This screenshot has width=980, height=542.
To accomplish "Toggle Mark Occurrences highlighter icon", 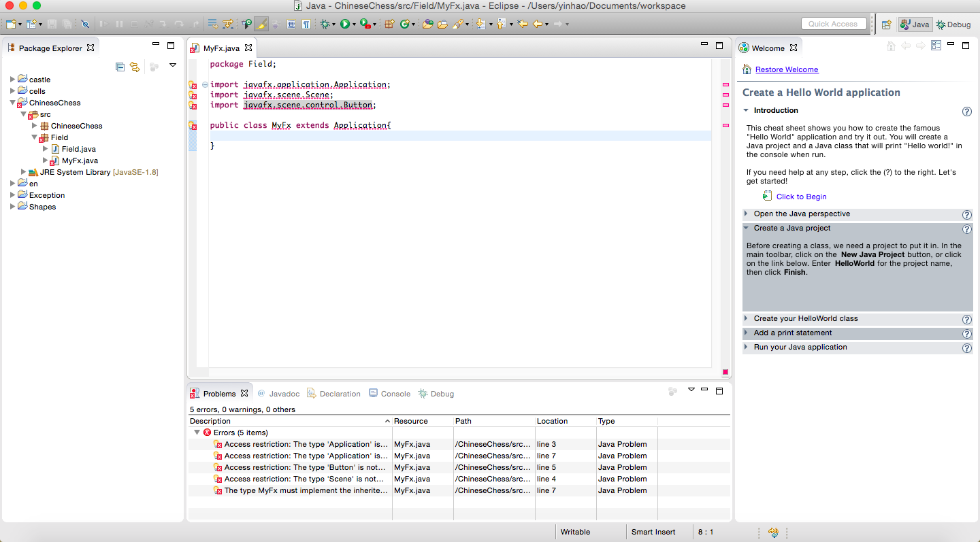I will click(x=261, y=24).
